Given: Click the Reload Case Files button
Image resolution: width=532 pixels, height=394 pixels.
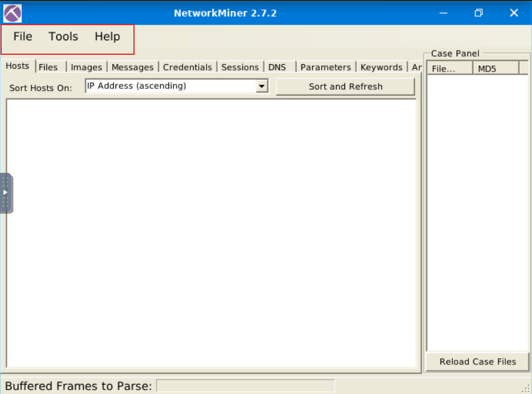Looking at the screenshot, I should tap(478, 362).
